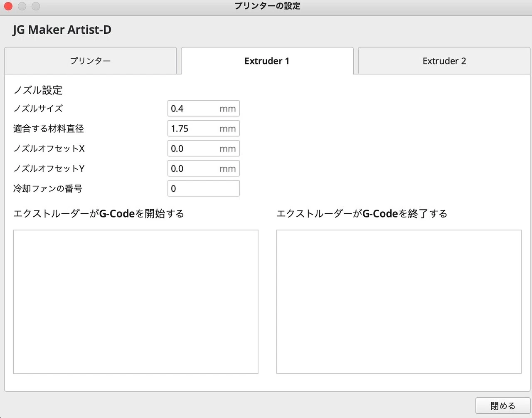
Task: Click the ノズルサイズ label
Action: [38, 109]
